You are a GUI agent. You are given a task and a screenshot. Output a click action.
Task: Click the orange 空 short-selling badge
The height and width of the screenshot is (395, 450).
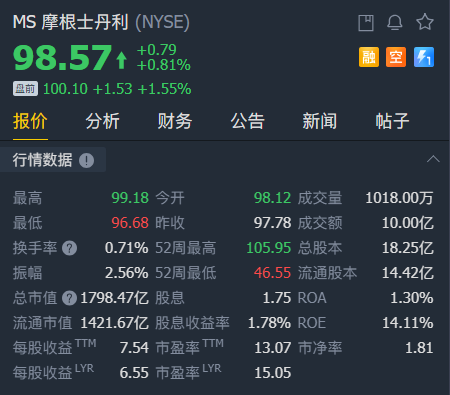click(396, 57)
